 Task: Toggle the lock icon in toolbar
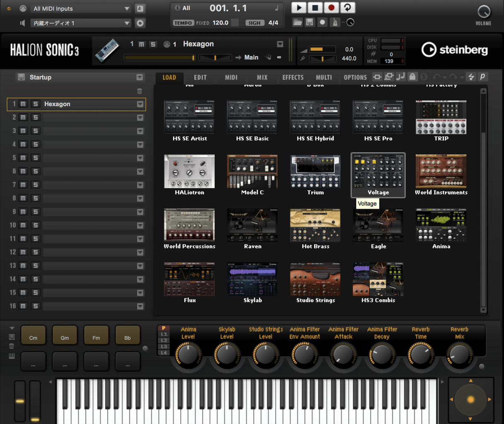tap(412, 77)
